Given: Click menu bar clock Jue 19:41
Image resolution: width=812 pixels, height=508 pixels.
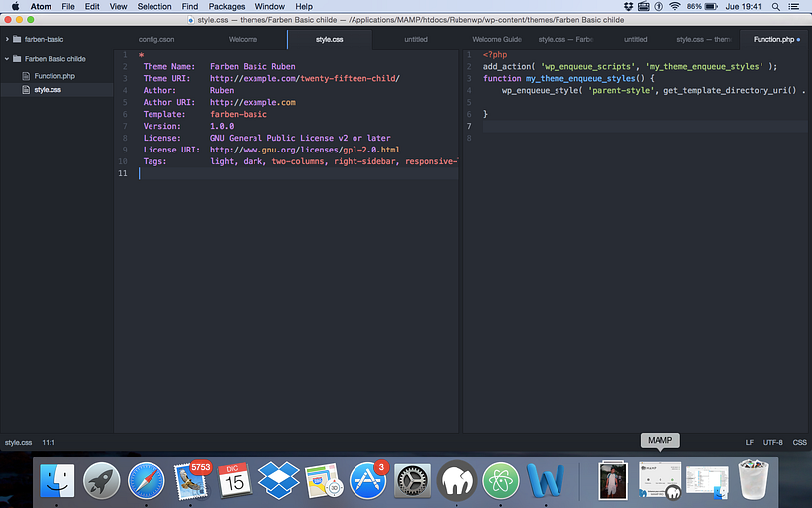Looking at the screenshot, I should (743, 6).
